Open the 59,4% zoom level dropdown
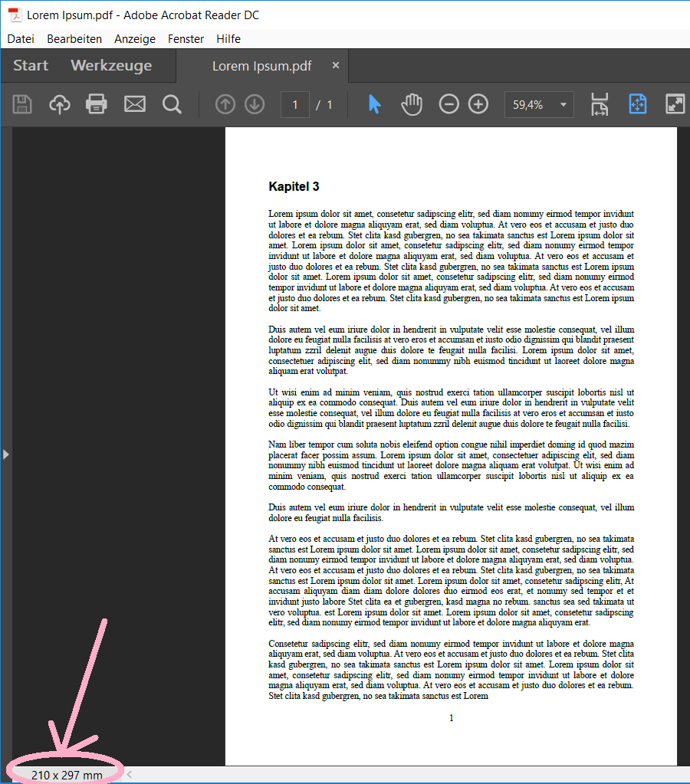Viewport: 690px width, 784px height. coord(563,105)
